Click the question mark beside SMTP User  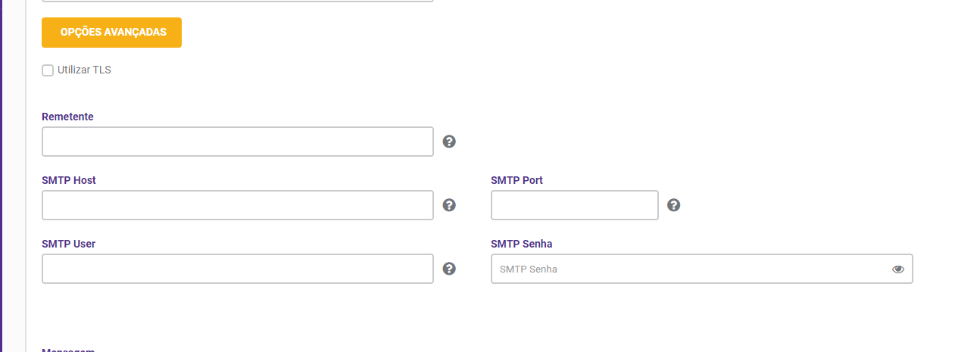coord(449,269)
